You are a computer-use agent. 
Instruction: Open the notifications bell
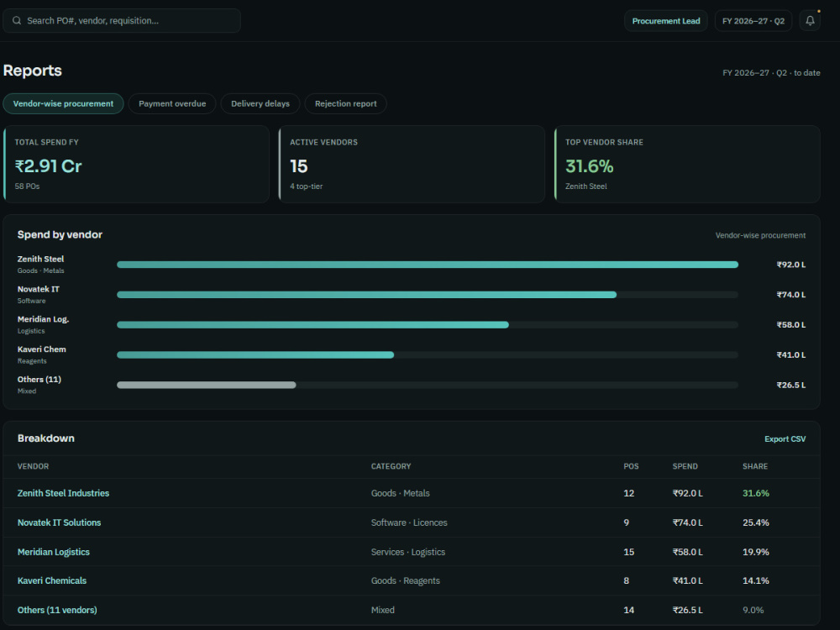(x=810, y=21)
